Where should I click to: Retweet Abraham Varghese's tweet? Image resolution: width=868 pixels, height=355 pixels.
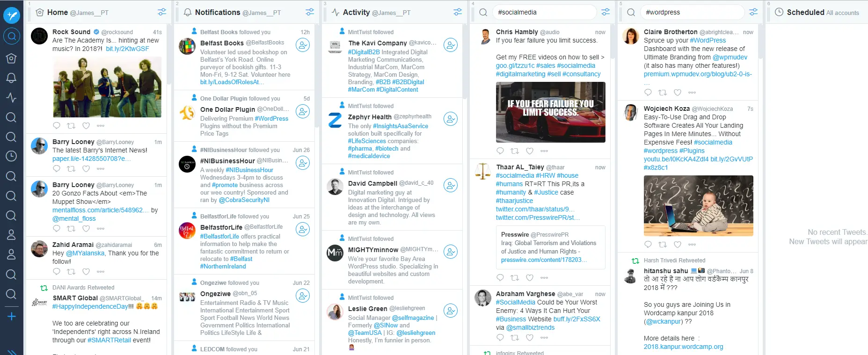(x=515, y=337)
